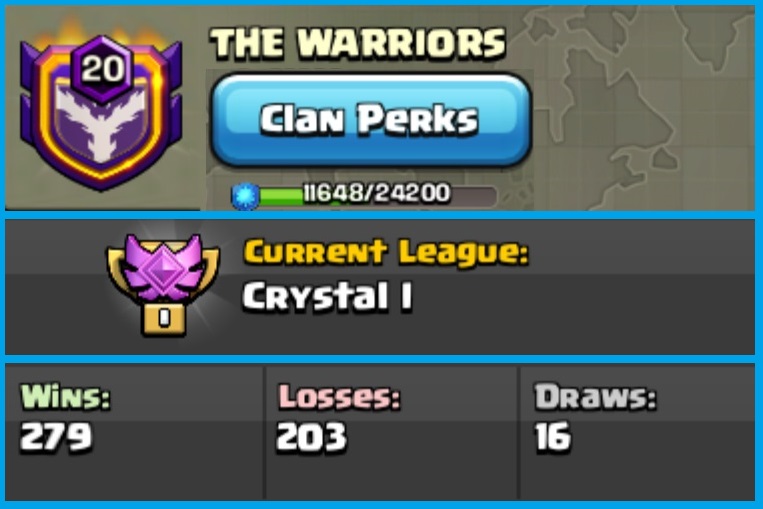Open the Draws statistic panel

(637, 432)
